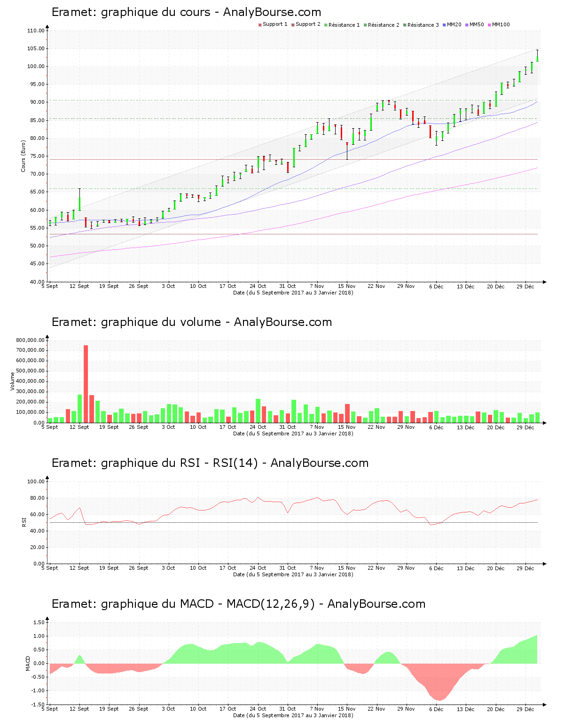Click the date range caption under the MACD chart

[293, 715]
